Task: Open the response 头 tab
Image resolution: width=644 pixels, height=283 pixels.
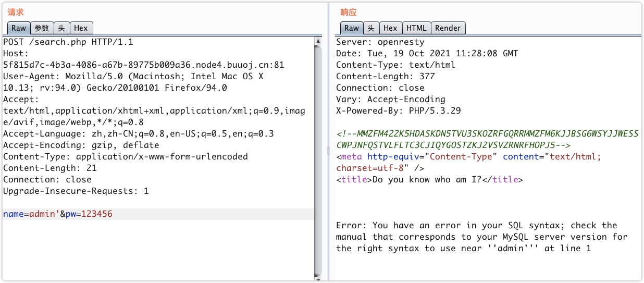Action: [x=370, y=28]
